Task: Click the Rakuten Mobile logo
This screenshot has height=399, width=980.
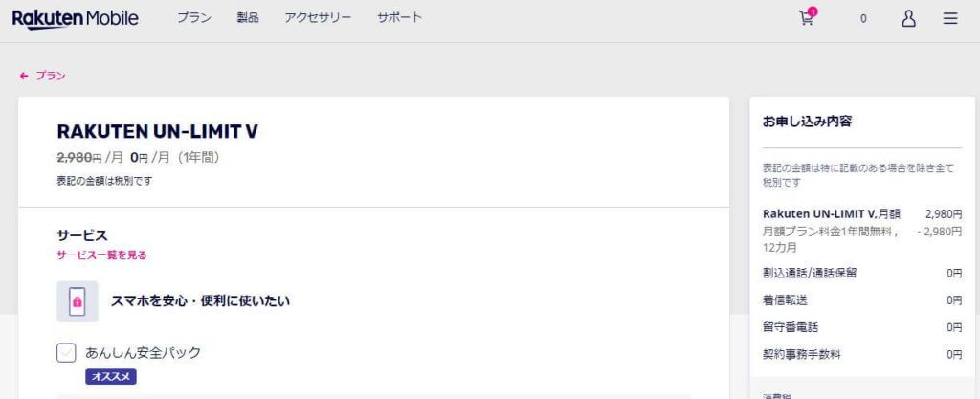Action: 75,19
